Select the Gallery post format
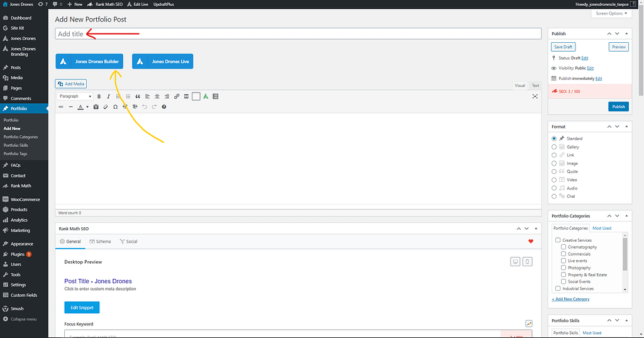 pyautogui.click(x=554, y=147)
